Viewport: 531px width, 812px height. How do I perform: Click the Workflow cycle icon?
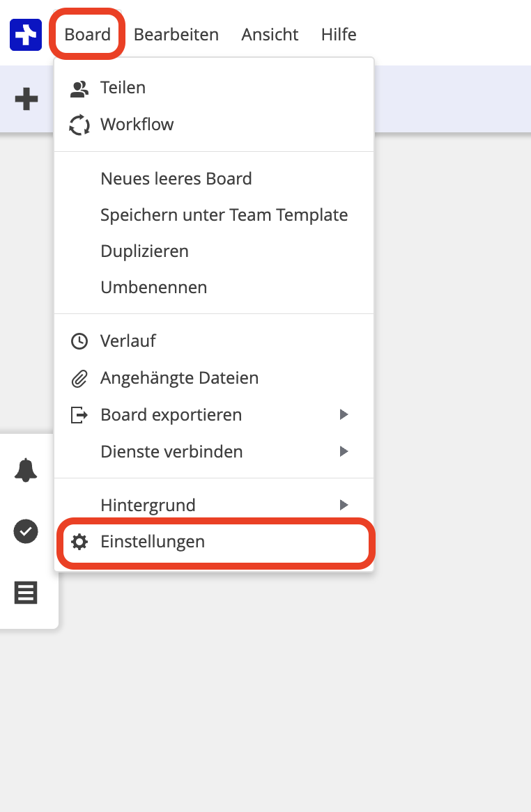point(80,125)
